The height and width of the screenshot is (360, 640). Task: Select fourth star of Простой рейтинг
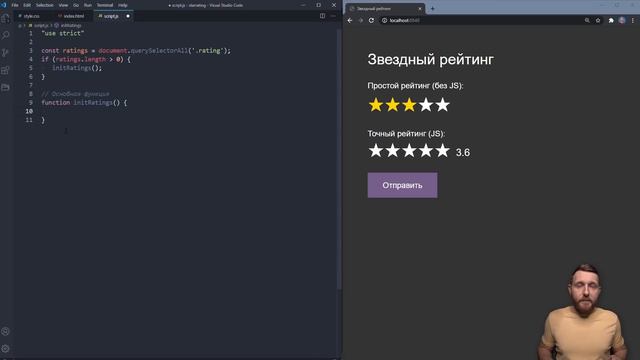tap(426, 105)
